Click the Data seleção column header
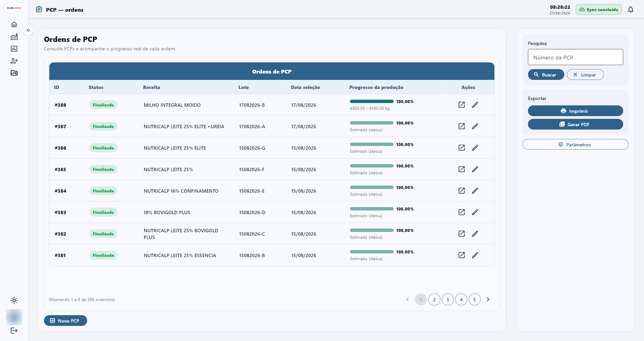Viewport: 644px width, 341px height. click(x=305, y=87)
